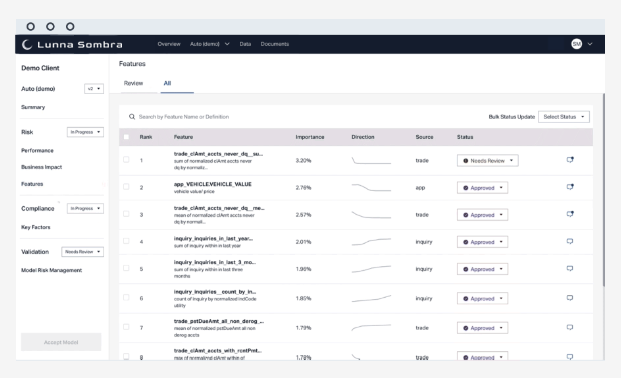This screenshot has width=621, height=378.
Task: Open comments for trade_clAmt_accts_never_dq_su row
Action: pyautogui.click(x=570, y=160)
